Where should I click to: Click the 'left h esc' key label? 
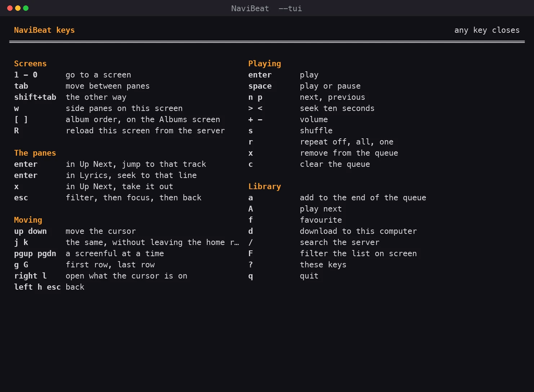coord(37,287)
